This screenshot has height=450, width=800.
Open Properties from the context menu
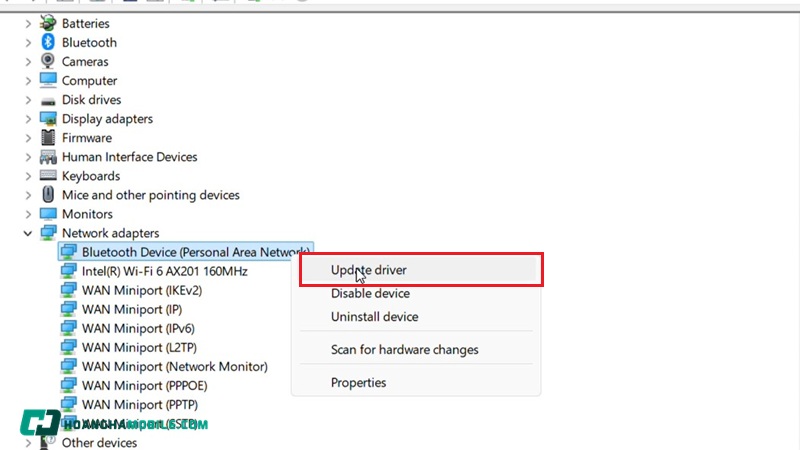coord(358,382)
